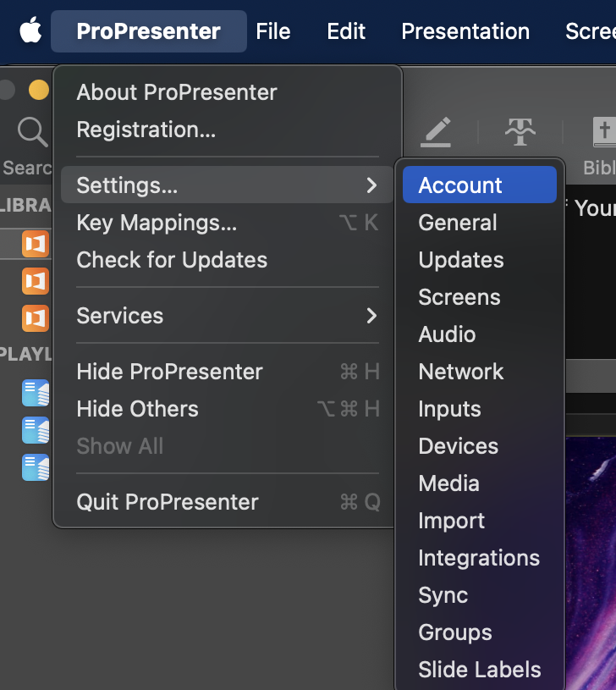
Task: Open Key Mappings…
Action: tap(228, 222)
